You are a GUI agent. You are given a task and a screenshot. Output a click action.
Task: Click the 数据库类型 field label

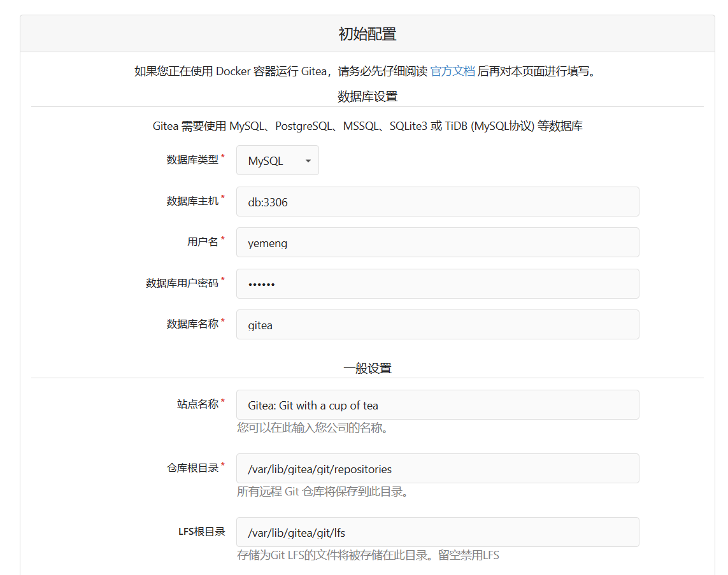coord(192,160)
